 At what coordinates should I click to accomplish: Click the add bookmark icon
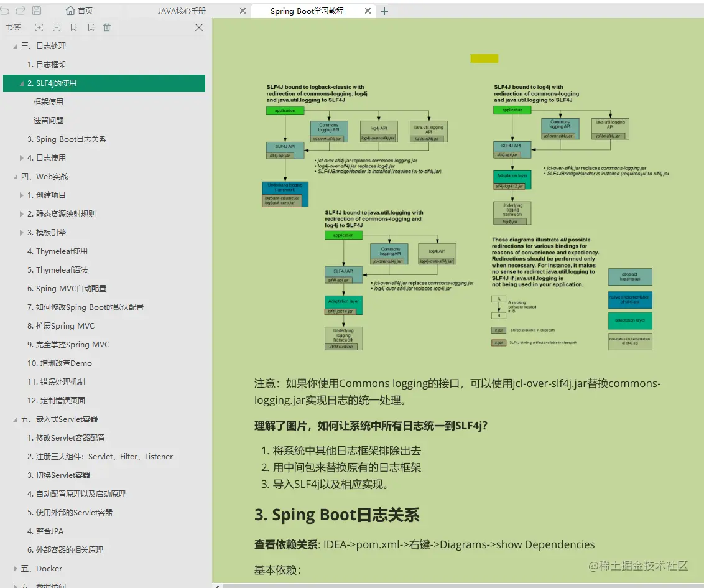click(73, 27)
